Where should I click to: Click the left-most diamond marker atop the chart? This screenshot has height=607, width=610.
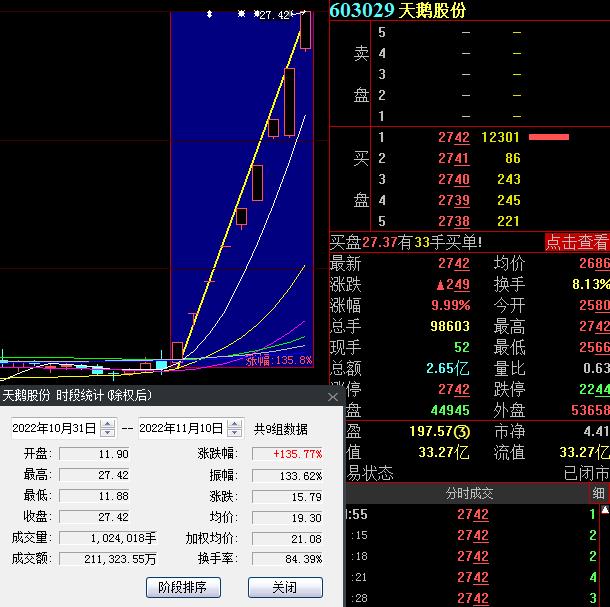coord(209,14)
